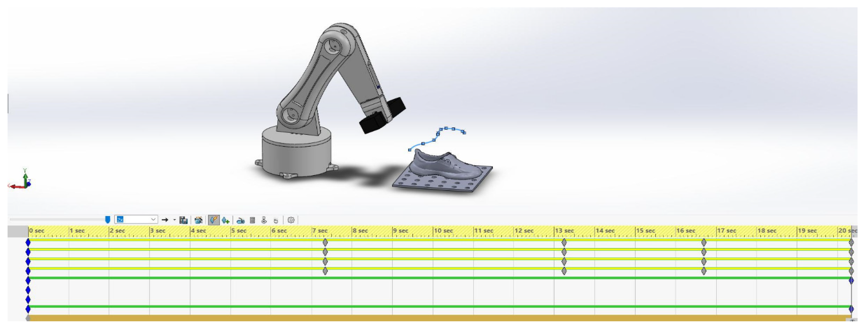Click the Gravity tool icon

(x=276, y=221)
